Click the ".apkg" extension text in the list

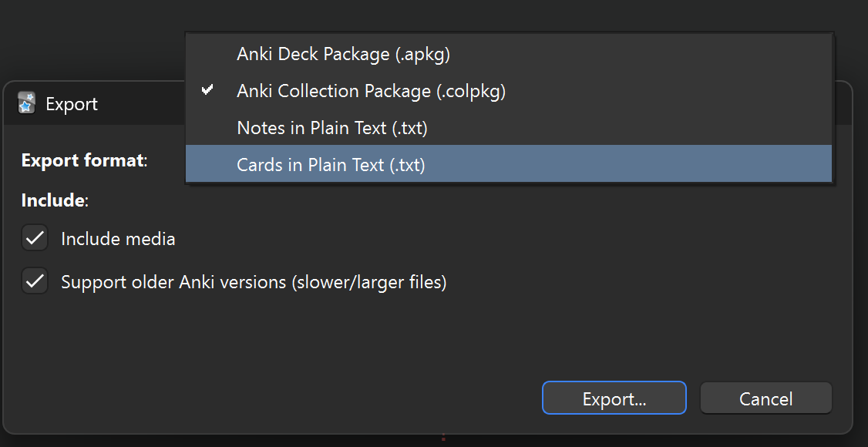(423, 54)
